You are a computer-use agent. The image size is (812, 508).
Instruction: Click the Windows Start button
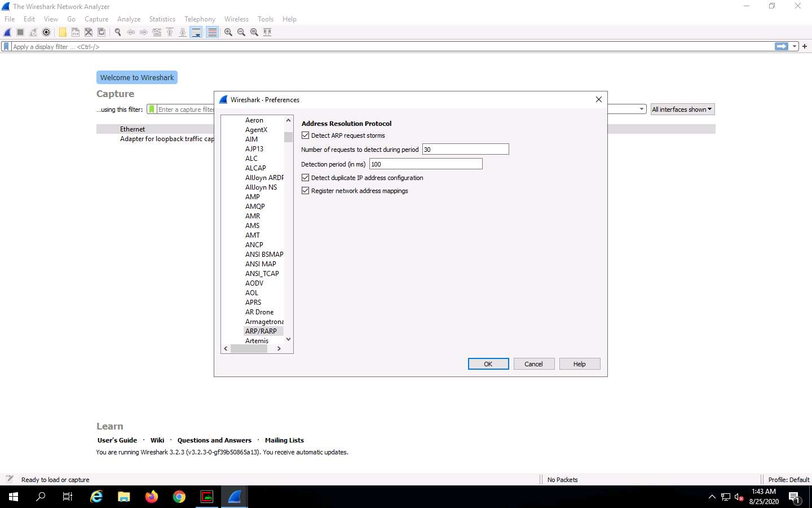click(x=14, y=497)
